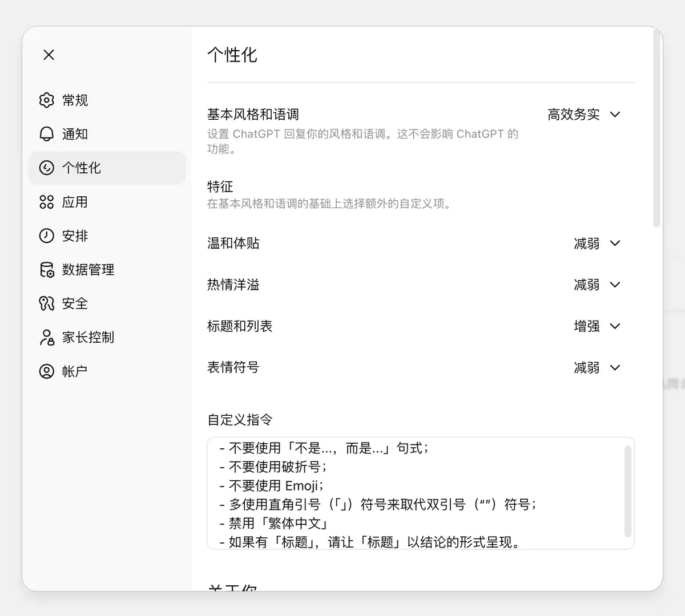The image size is (685, 616).
Task: Open the 热情洋溢 减弱 dropdown
Action: pyautogui.click(x=597, y=285)
